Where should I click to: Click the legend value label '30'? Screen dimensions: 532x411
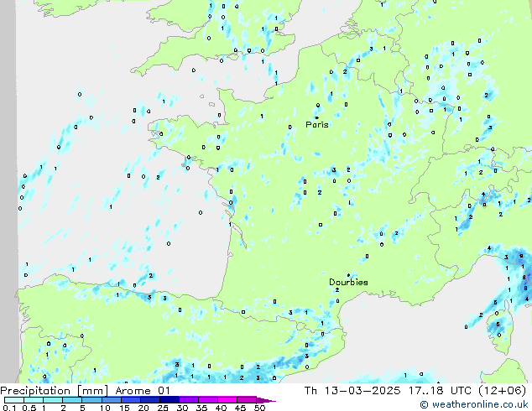point(183,408)
